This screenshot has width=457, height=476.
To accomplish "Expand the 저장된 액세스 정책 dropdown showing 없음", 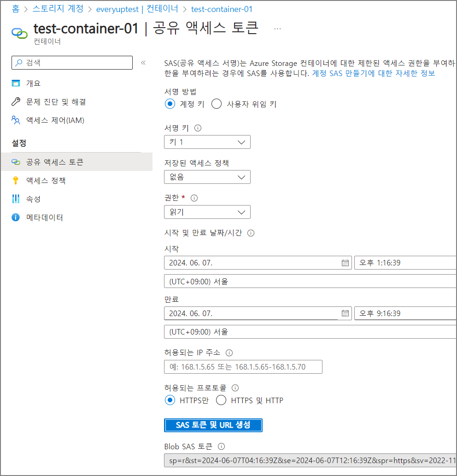I will point(207,177).
